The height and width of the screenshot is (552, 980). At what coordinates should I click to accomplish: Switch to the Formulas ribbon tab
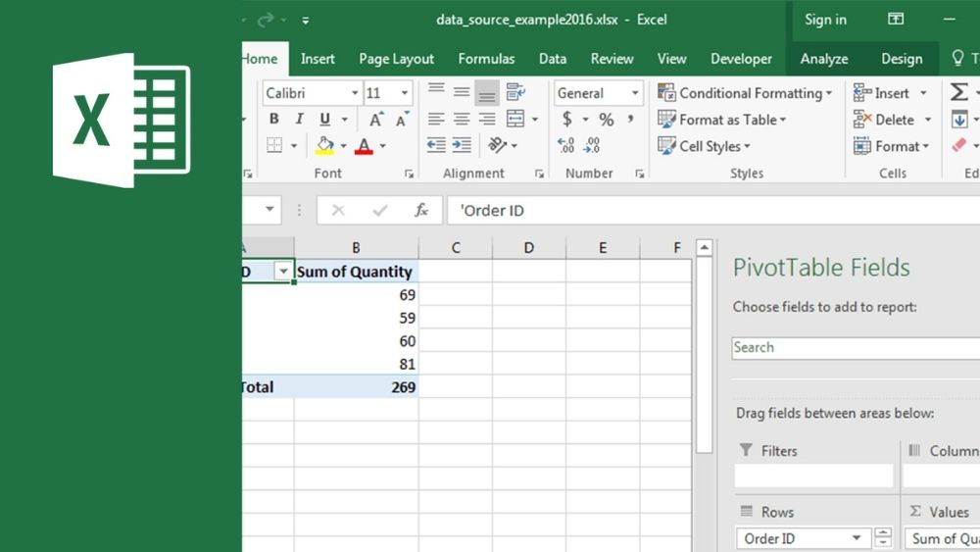click(x=486, y=59)
